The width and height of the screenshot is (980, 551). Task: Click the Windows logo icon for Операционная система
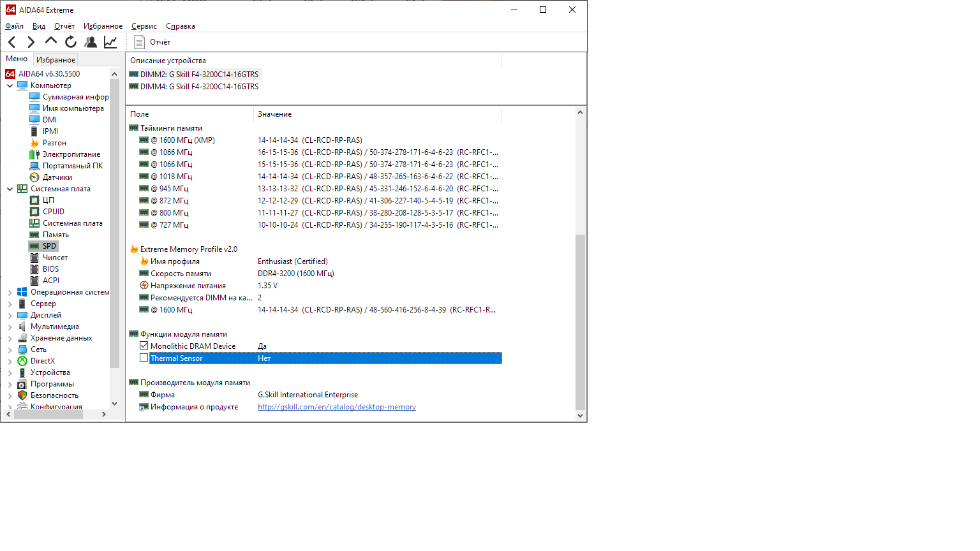coord(22,292)
